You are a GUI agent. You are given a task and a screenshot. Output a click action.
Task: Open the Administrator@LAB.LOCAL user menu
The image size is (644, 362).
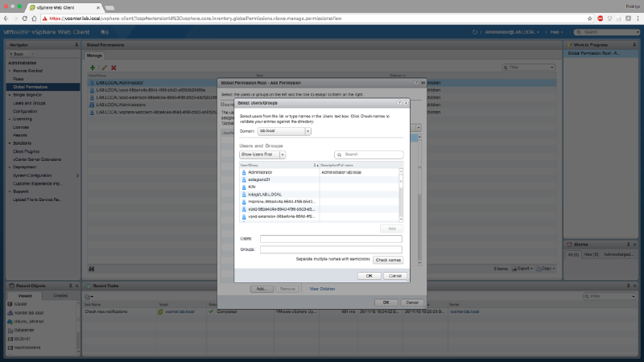[x=513, y=32]
